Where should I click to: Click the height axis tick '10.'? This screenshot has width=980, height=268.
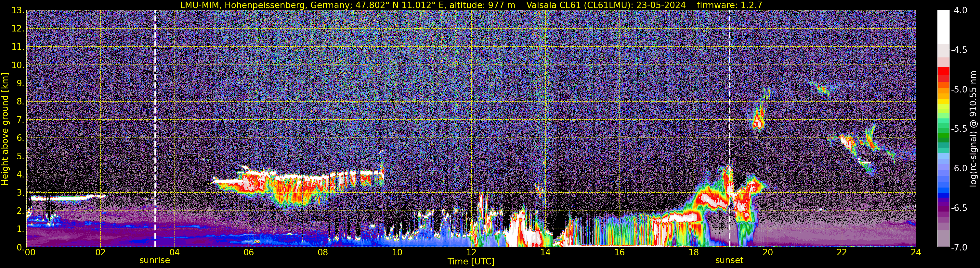click(x=18, y=65)
